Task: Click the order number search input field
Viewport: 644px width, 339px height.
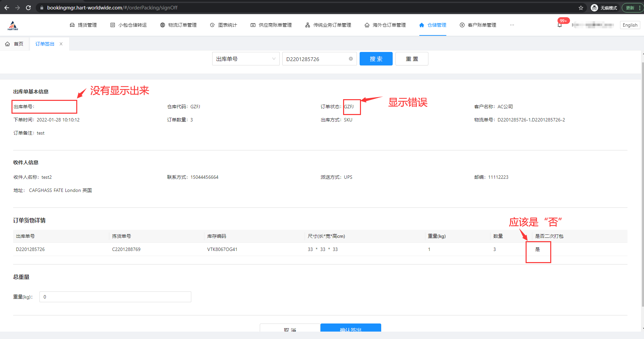Action: click(315, 59)
